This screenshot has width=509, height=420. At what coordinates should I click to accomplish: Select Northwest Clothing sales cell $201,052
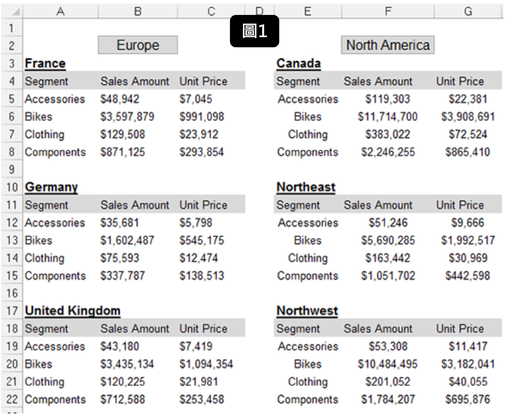click(388, 382)
